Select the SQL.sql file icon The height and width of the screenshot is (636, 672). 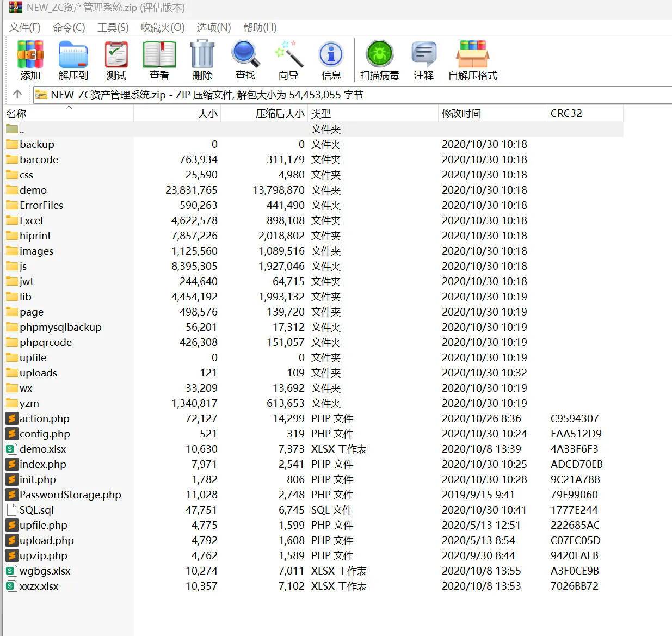tap(11, 510)
